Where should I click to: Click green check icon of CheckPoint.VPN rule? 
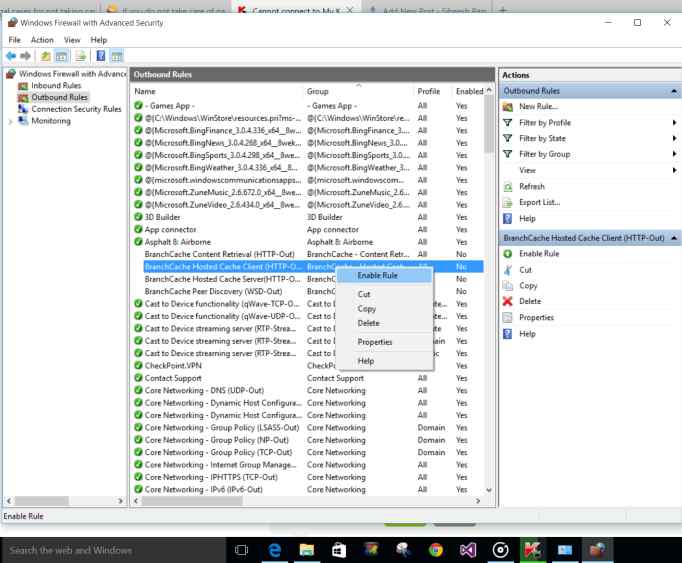pyautogui.click(x=138, y=365)
